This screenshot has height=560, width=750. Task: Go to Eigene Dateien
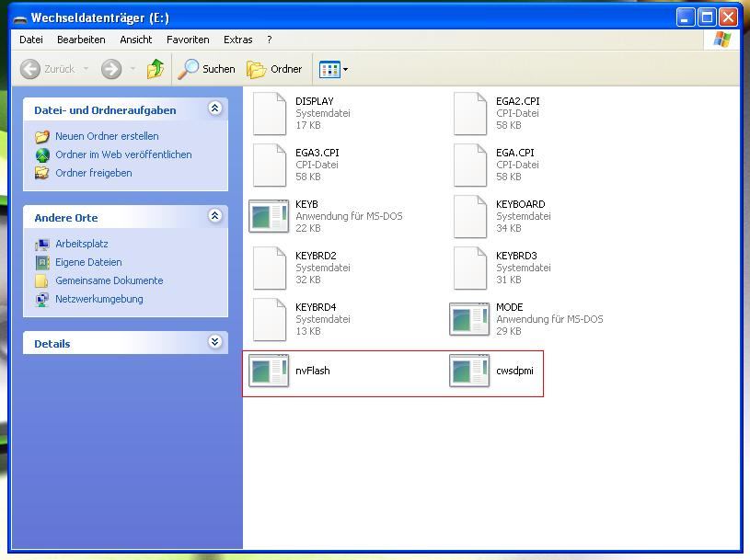click(x=88, y=262)
